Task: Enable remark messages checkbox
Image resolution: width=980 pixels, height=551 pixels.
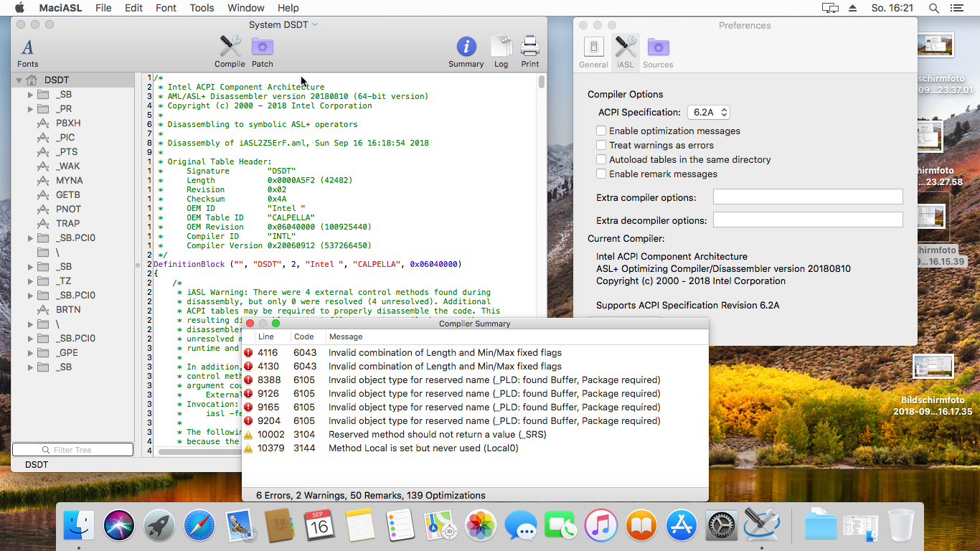Action: click(x=601, y=174)
